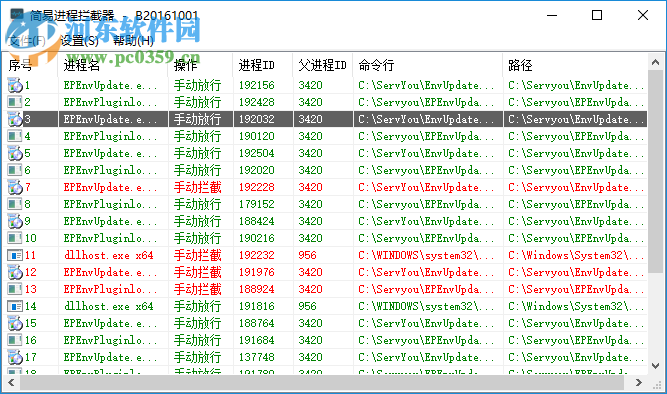667x394 pixels.
Task: Click process ID 190120 in row 4
Action: tap(257, 136)
